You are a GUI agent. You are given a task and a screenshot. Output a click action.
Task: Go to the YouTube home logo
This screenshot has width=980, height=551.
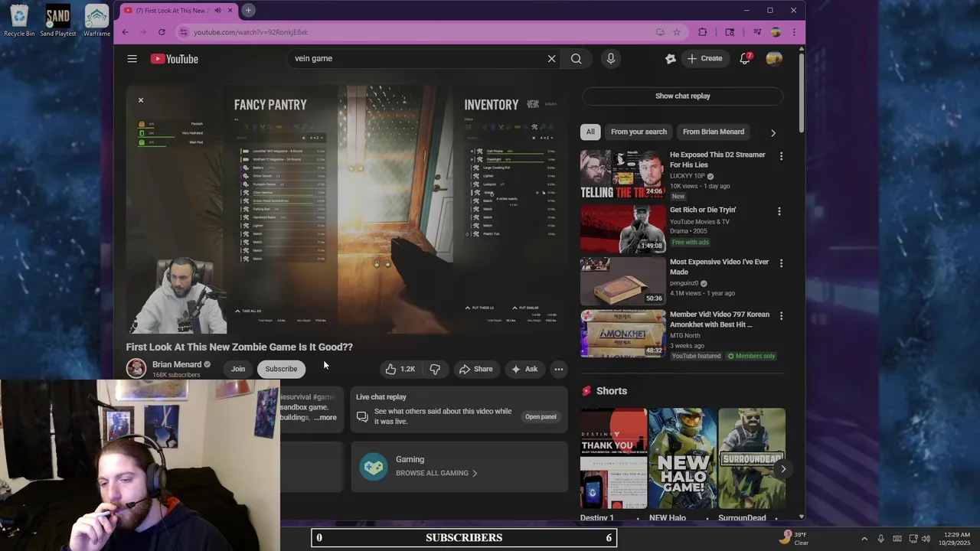(x=175, y=59)
